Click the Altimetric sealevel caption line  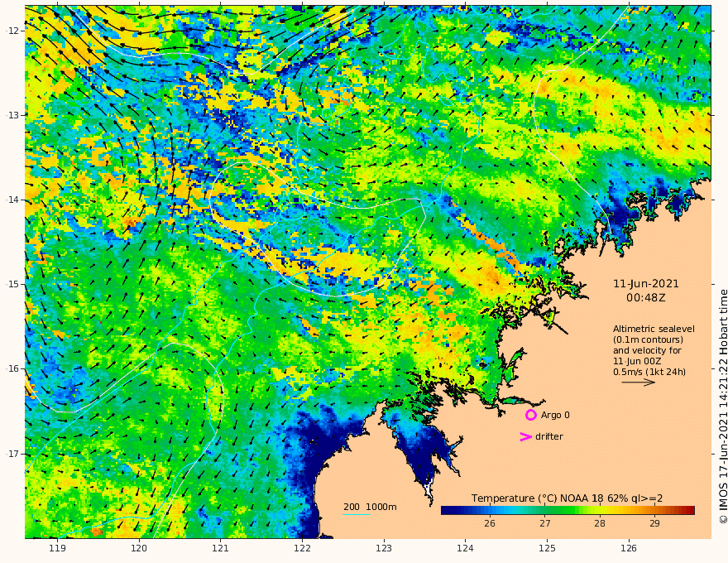pos(654,329)
